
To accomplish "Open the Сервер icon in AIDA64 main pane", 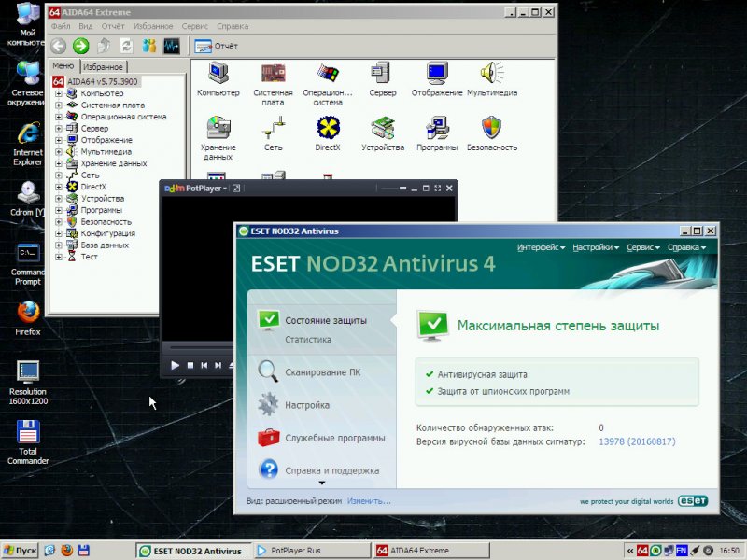I will tap(383, 79).
